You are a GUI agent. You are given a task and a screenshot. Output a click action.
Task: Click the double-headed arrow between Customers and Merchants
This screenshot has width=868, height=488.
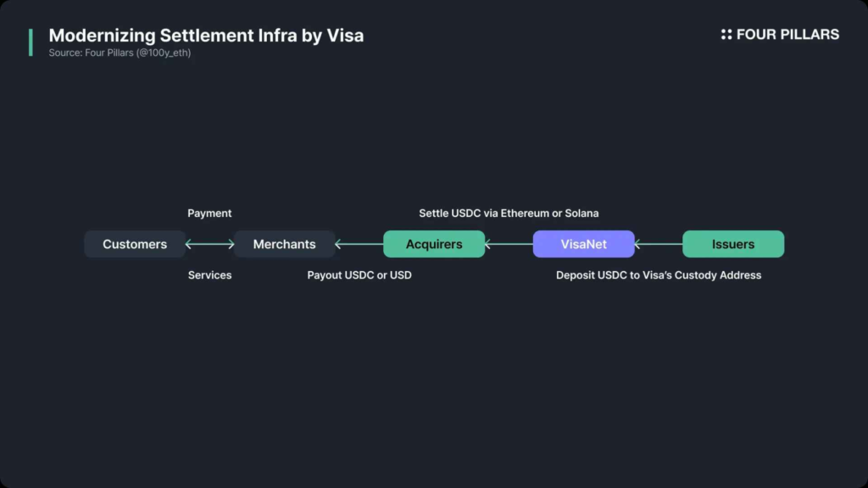click(209, 244)
